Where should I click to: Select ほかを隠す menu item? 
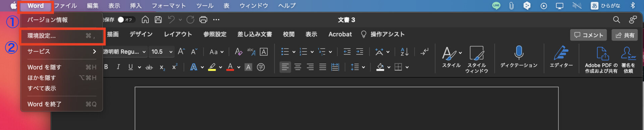click(x=62, y=77)
